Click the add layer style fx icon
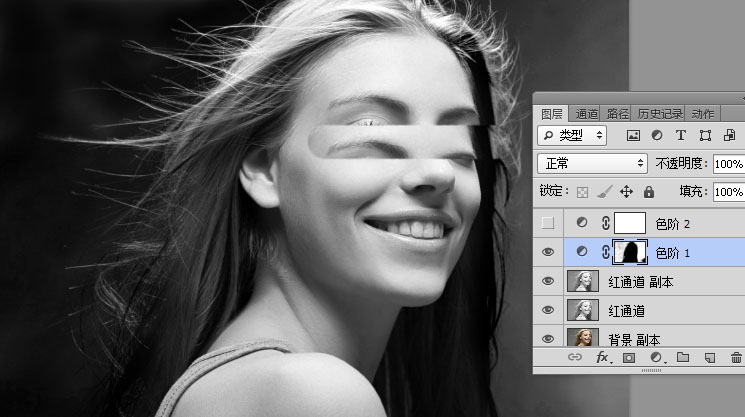745x417 pixels. (603, 357)
